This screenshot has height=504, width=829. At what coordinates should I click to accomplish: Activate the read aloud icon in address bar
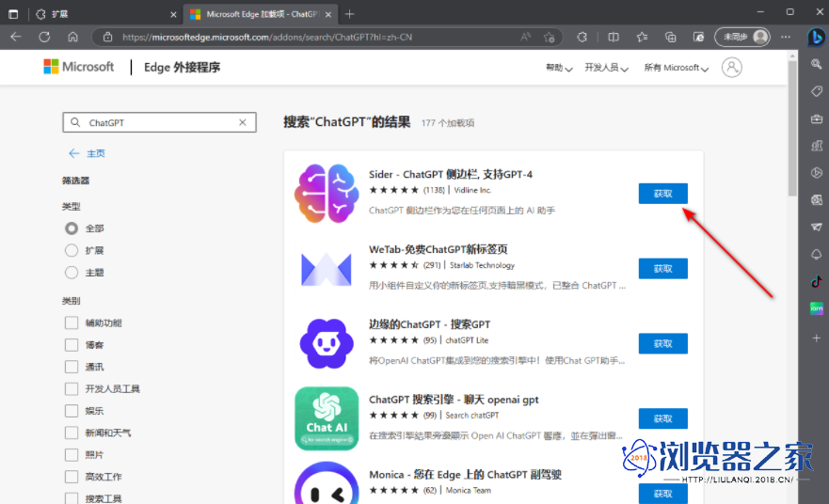[525, 37]
